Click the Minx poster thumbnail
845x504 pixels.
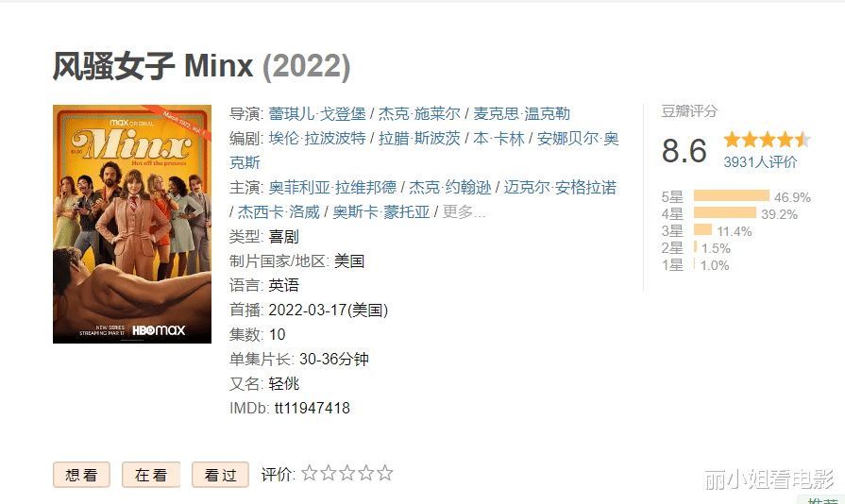[132, 224]
